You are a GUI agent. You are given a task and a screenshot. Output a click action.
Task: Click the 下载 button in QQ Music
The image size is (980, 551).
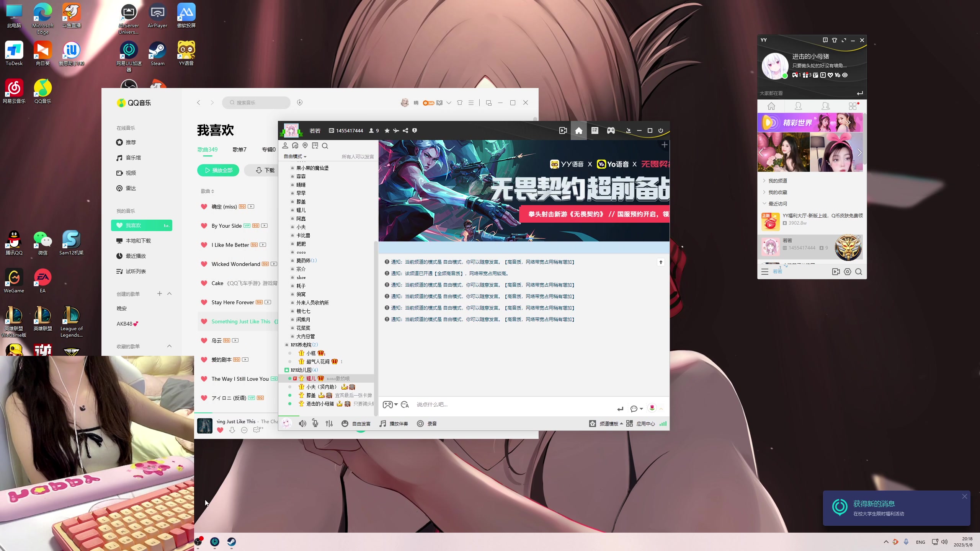[265, 170]
